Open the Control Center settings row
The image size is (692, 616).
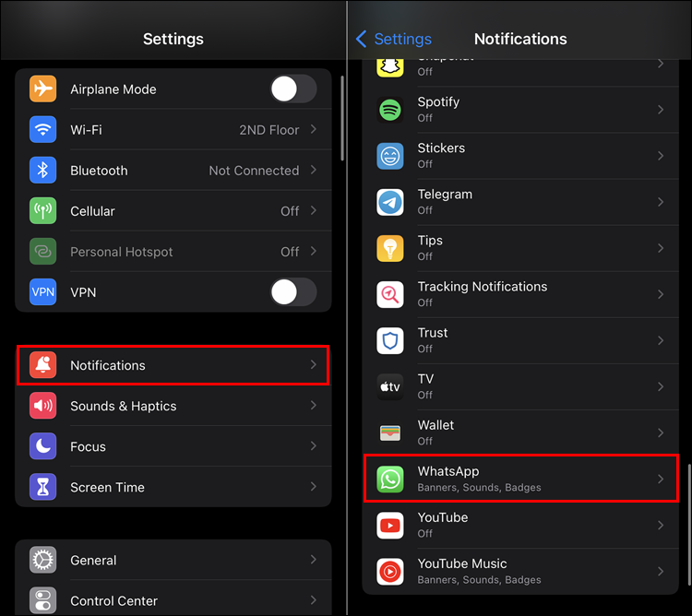[173, 600]
